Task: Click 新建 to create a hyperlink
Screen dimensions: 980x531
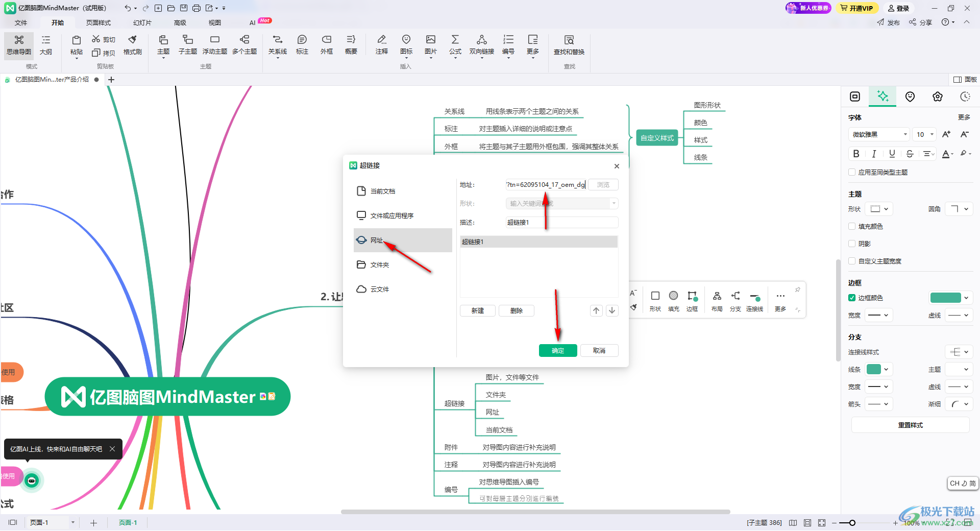Action: [x=478, y=310]
